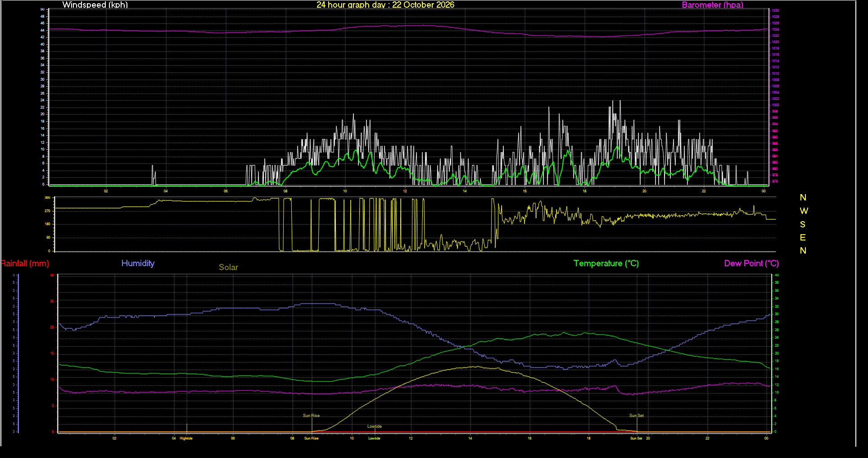Select "Sun Set" on the bottom time axis

click(x=636, y=438)
